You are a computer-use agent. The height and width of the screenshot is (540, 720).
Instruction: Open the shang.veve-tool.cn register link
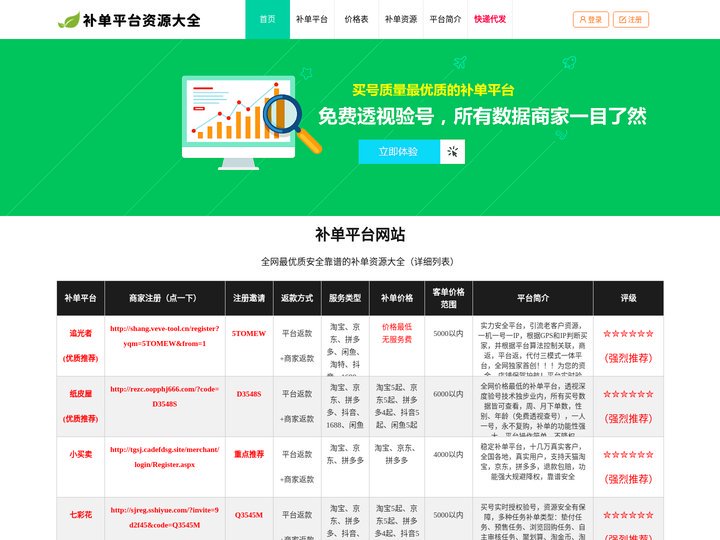164,336
